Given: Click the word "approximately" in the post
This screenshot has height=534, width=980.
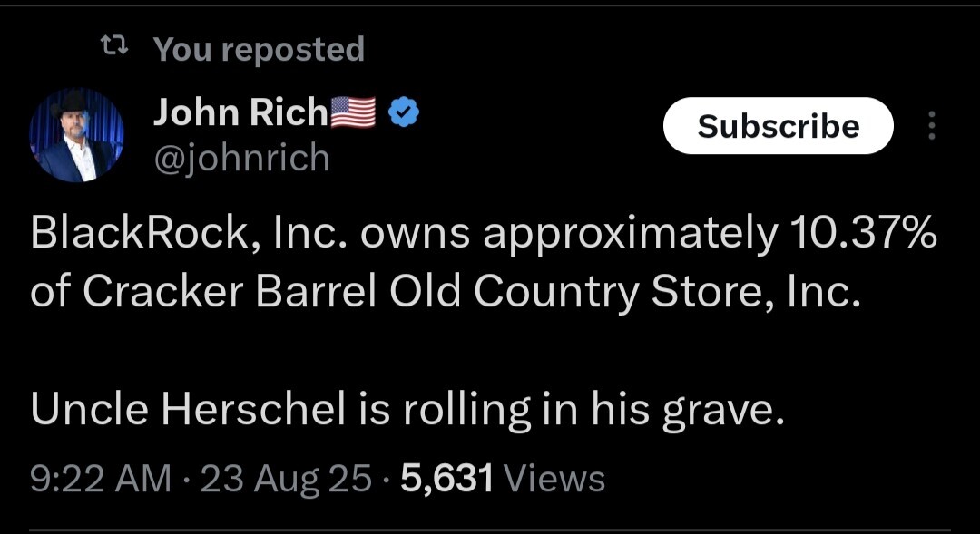Looking at the screenshot, I should pyautogui.click(x=630, y=235).
